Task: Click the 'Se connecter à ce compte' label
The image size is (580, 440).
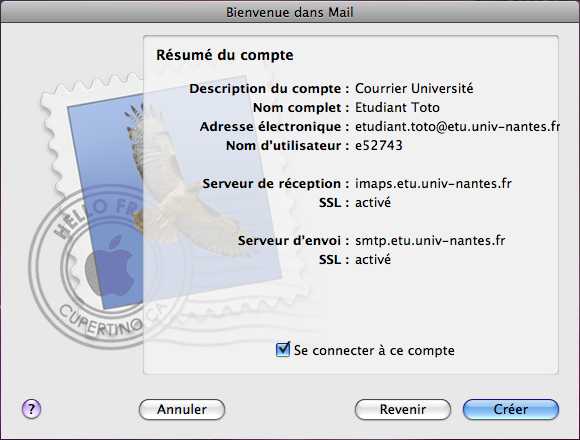Action: pyautogui.click(x=374, y=351)
